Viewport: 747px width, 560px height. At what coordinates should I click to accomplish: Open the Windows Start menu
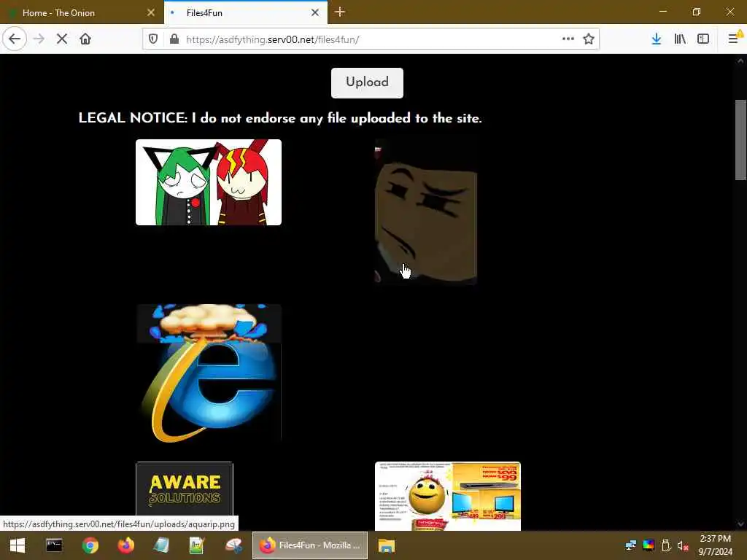[x=18, y=545]
